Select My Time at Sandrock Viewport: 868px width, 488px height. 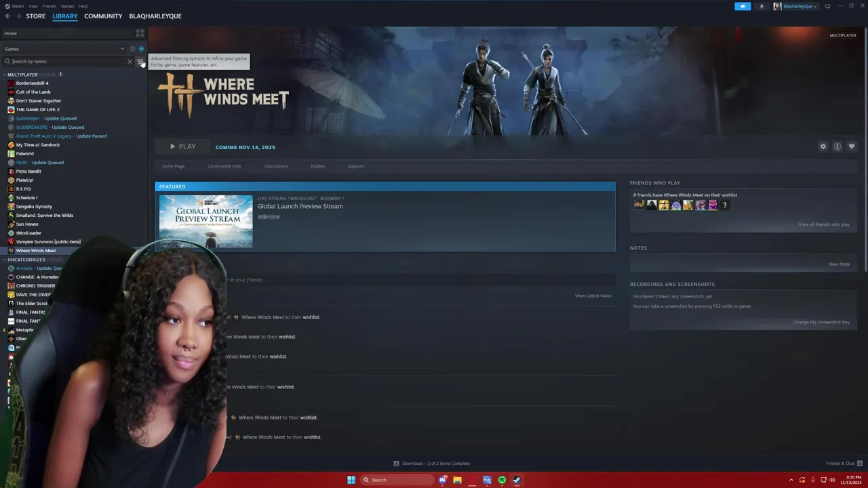pos(37,145)
